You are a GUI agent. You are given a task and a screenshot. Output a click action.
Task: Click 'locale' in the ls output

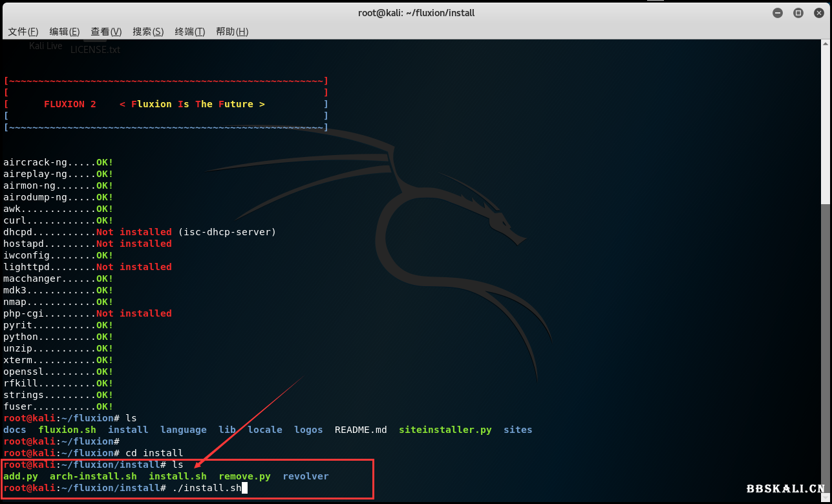(x=265, y=430)
